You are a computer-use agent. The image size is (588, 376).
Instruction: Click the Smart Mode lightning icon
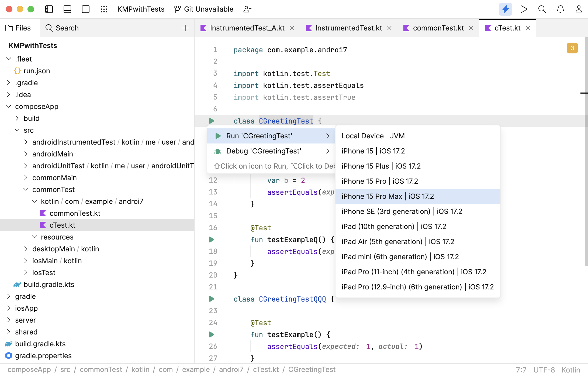(506, 9)
